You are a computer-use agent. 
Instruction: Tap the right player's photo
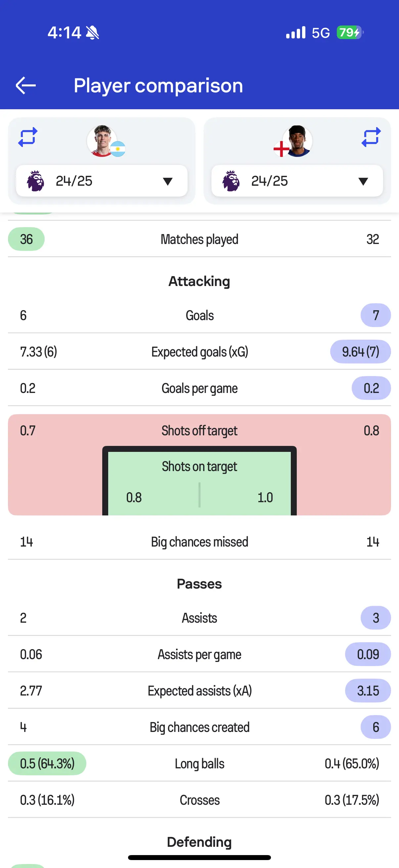[x=298, y=141]
